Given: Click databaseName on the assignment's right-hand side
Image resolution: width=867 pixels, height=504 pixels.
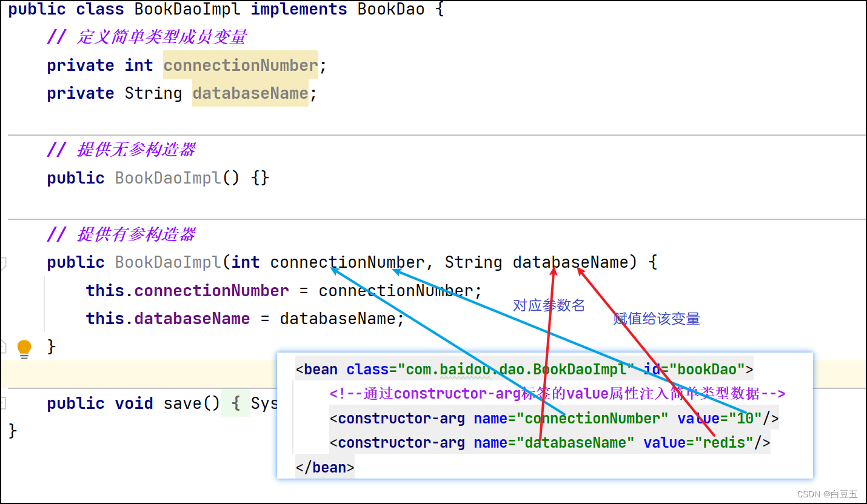Looking at the screenshot, I should tap(338, 319).
